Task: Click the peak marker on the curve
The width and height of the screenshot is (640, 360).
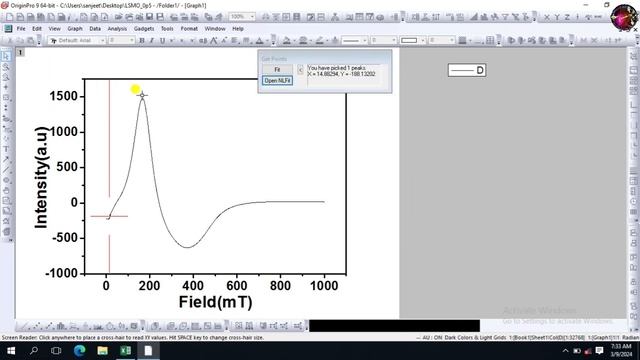Action: pyautogui.click(x=142, y=95)
